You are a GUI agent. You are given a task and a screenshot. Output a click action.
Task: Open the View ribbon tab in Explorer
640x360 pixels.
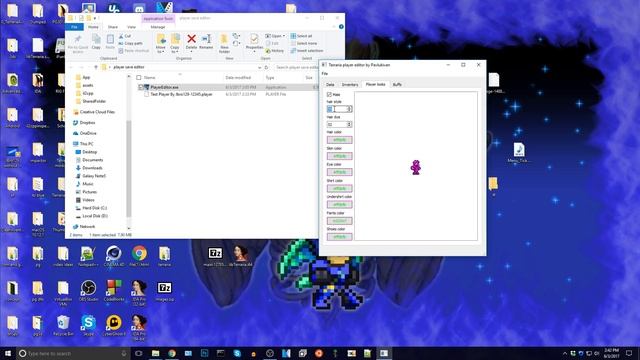point(131,27)
